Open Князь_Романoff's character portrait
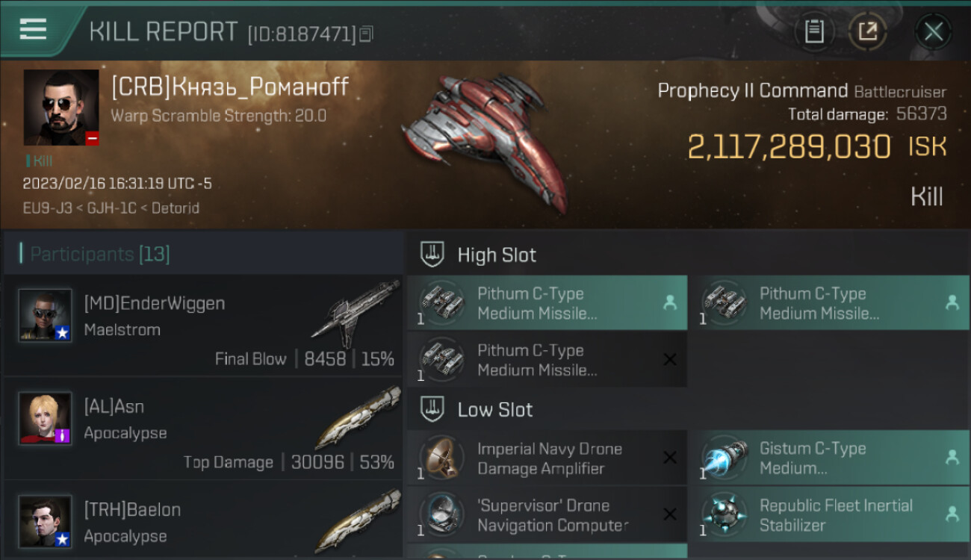The height and width of the screenshot is (560, 971). point(61,108)
